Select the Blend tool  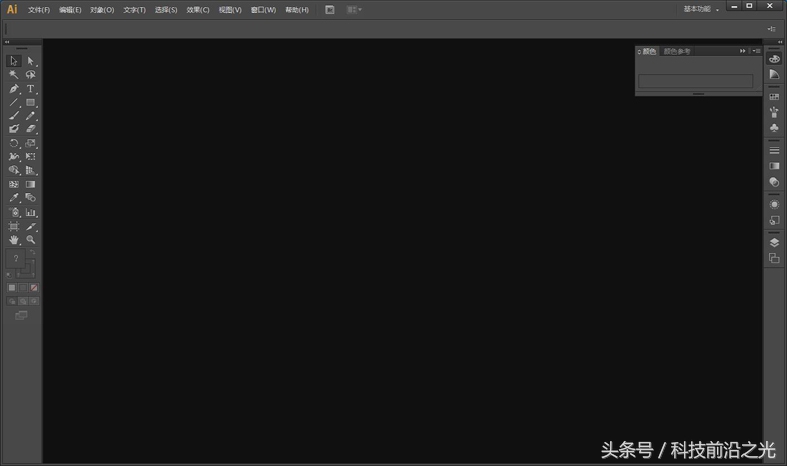point(31,198)
